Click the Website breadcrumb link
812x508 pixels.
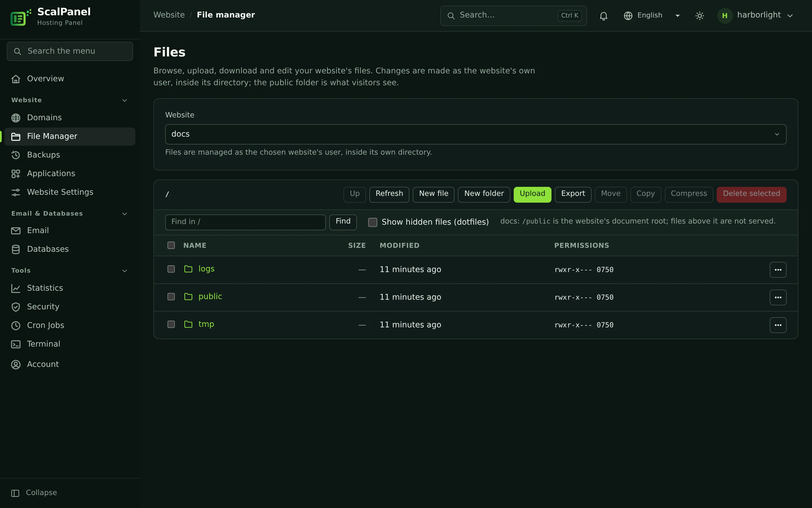click(169, 15)
